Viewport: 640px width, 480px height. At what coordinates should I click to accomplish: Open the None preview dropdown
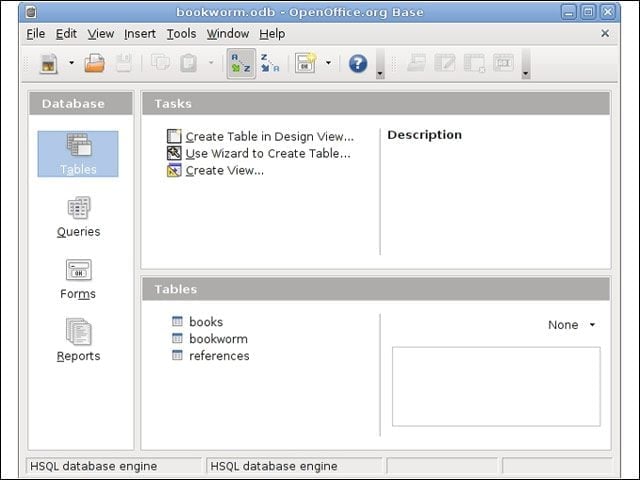tap(571, 325)
